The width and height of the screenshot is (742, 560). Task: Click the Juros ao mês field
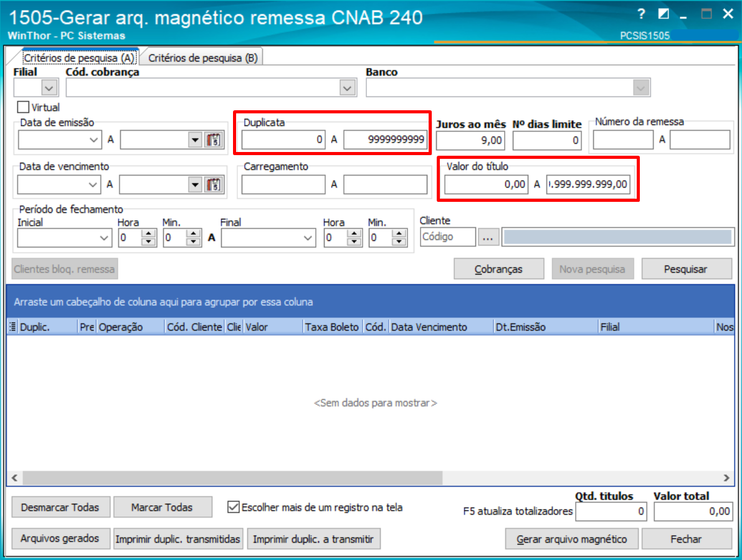click(470, 141)
